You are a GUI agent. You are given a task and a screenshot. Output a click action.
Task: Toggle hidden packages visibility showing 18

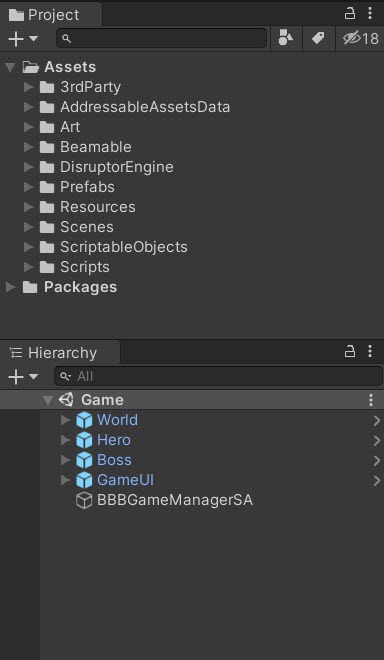360,39
